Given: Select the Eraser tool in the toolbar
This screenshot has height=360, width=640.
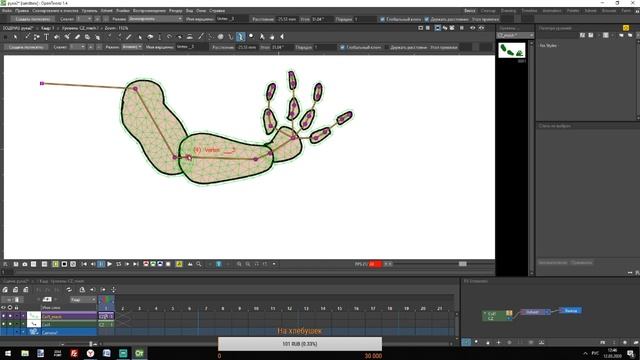Looking at the screenshot, I should click(77, 37).
